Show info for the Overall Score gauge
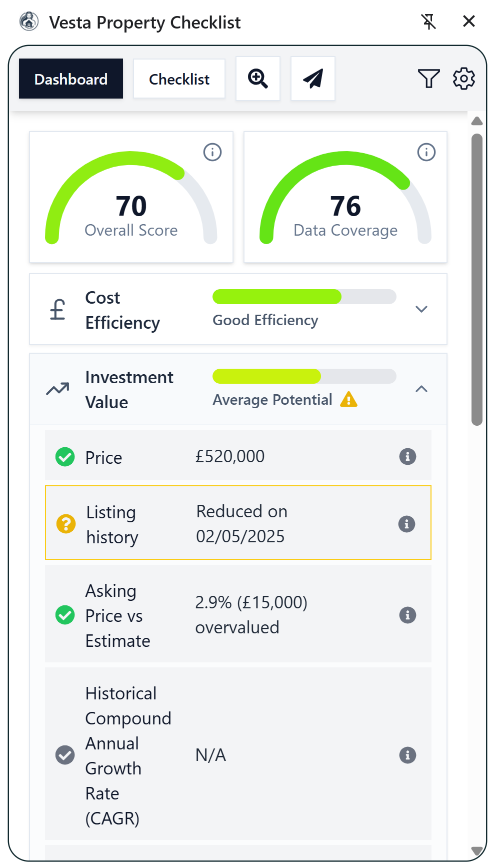This screenshot has width=496, height=868. [x=212, y=152]
